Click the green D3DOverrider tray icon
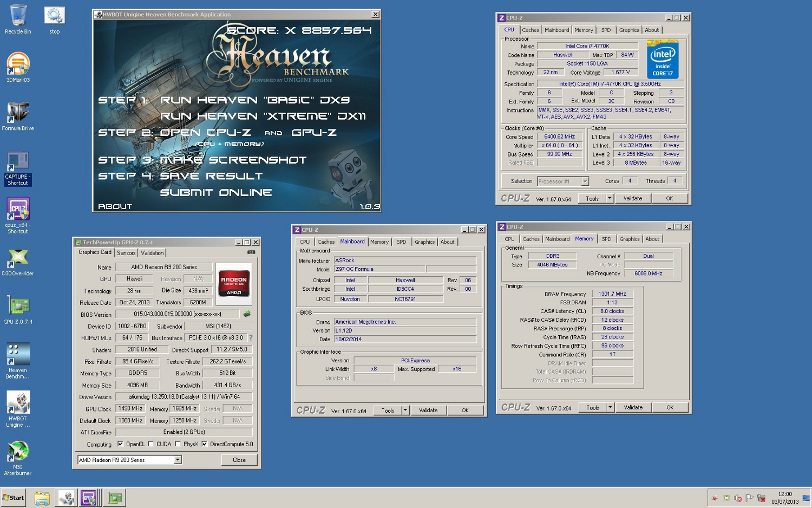812x508 pixels. click(x=726, y=498)
